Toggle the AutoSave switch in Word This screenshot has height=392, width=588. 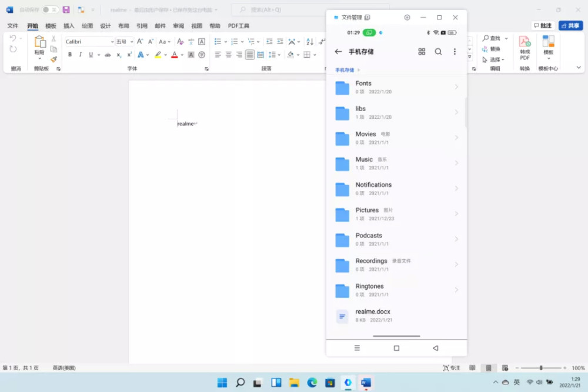(50, 10)
